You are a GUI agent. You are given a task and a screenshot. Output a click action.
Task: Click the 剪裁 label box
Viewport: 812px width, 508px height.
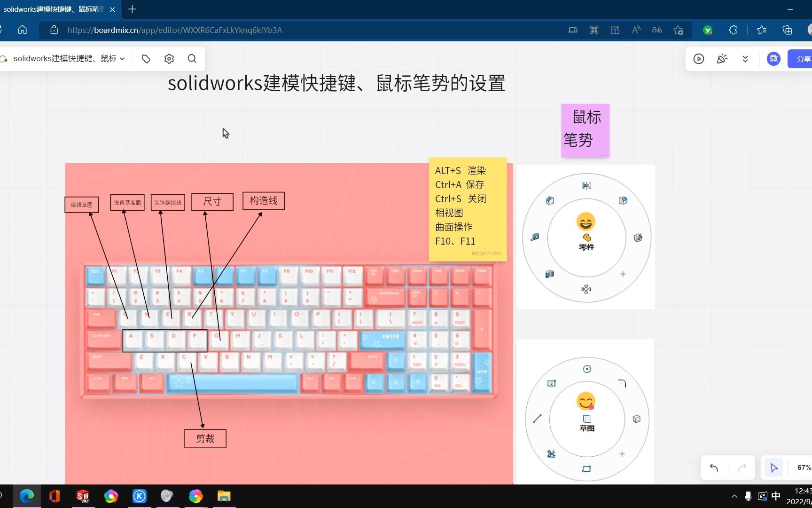pyautogui.click(x=205, y=438)
